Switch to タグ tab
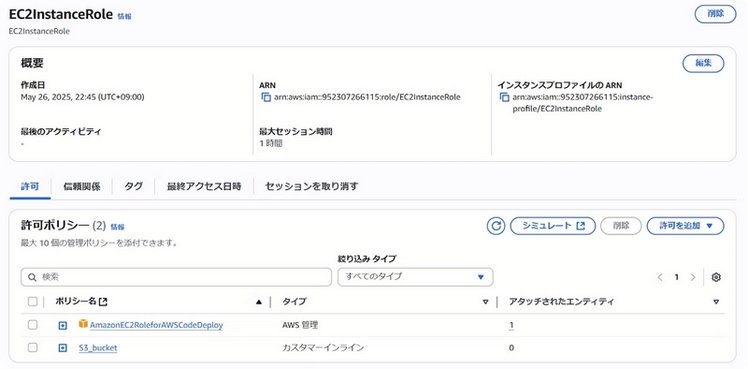Image resolution: width=748 pixels, height=369 pixels. (x=134, y=186)
